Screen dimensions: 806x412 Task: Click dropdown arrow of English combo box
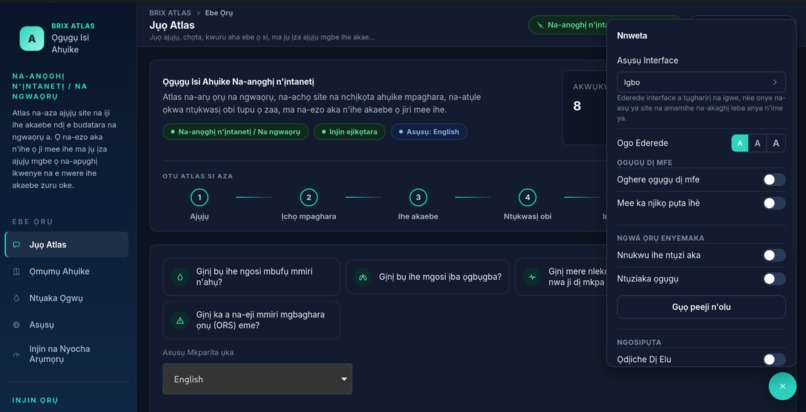(344, 379)
